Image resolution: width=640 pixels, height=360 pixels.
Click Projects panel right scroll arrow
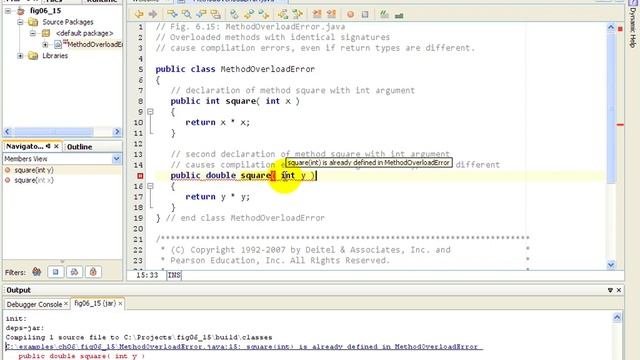pos(117,132)
